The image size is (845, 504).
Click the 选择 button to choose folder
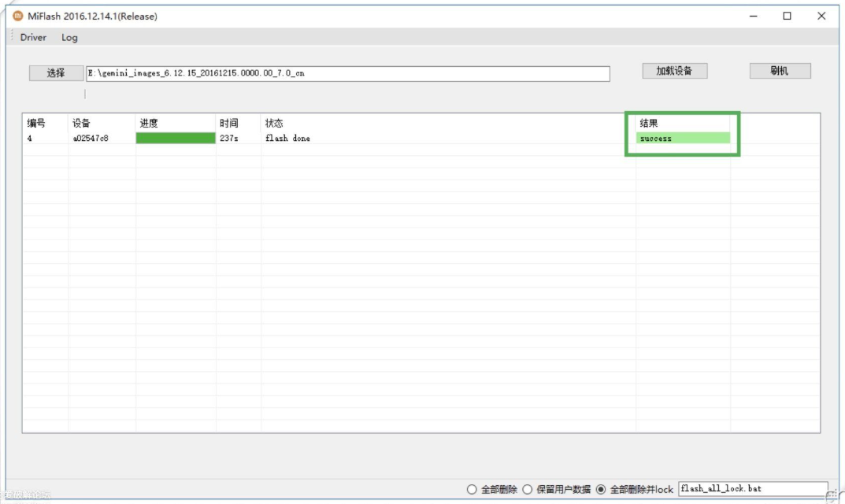tap(56, 72)
